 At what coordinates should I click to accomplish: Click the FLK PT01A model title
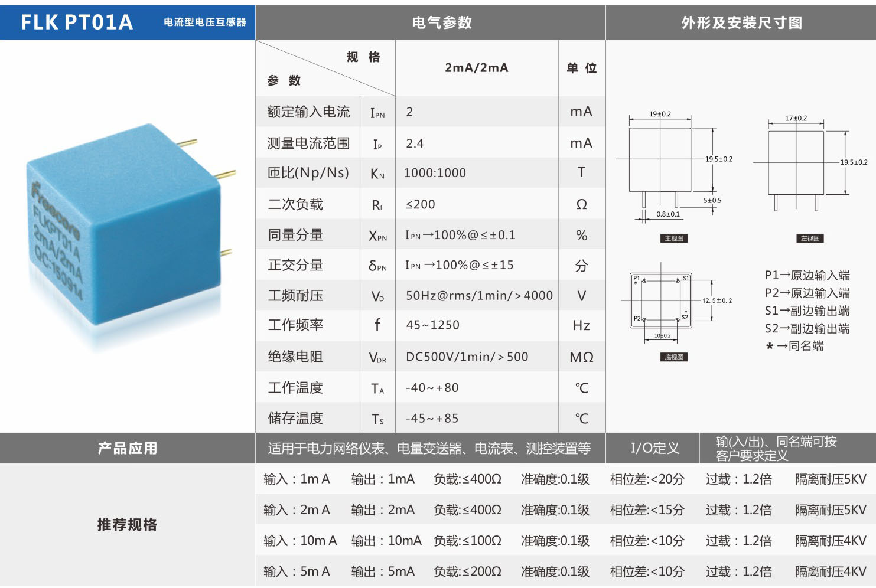(77, 22)
